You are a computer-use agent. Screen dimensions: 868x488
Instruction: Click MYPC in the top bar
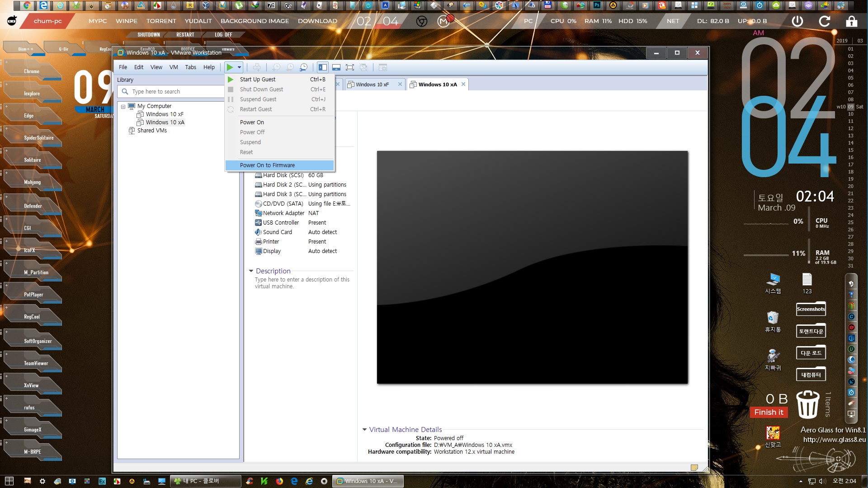coord(98,21)
